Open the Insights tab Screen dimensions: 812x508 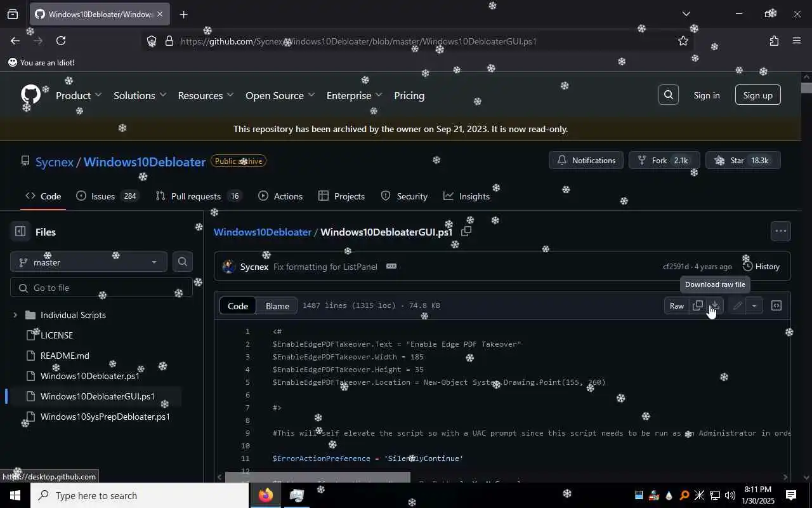(x=466, y=196)
